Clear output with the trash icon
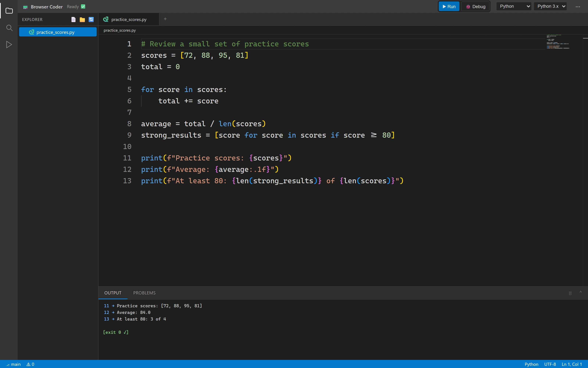The width and height of the screenshot is (588, 368). [x=570, y=293]
